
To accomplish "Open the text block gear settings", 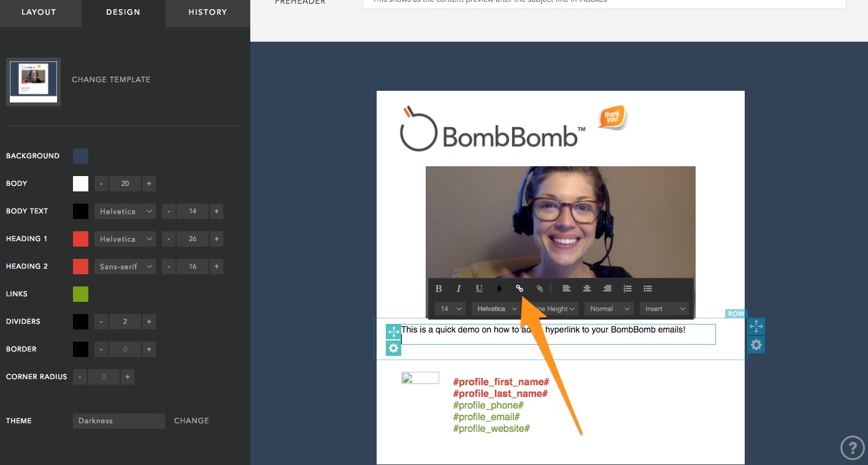I will click(393, 348).
